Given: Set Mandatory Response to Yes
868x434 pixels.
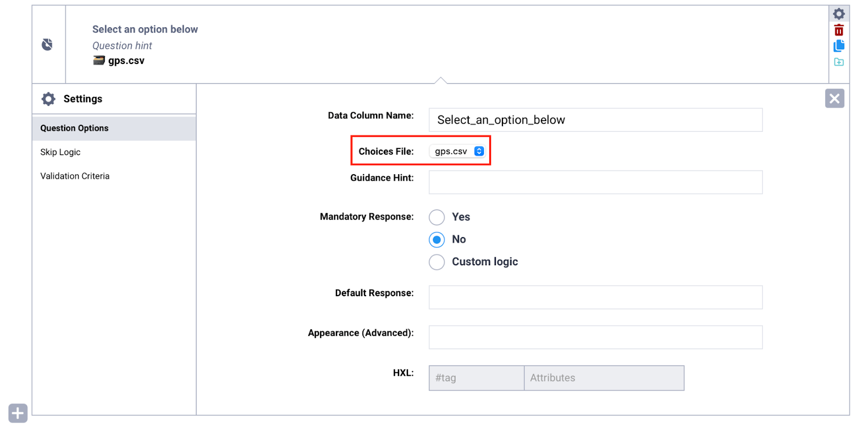Looking at the screenshot, I should point(437,217).
